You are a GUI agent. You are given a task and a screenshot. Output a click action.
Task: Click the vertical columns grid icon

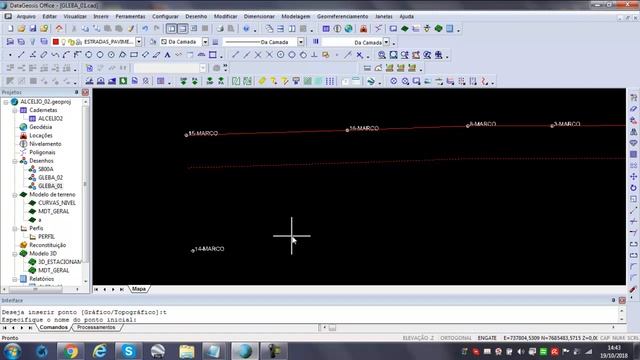click(x=330, y=81)
